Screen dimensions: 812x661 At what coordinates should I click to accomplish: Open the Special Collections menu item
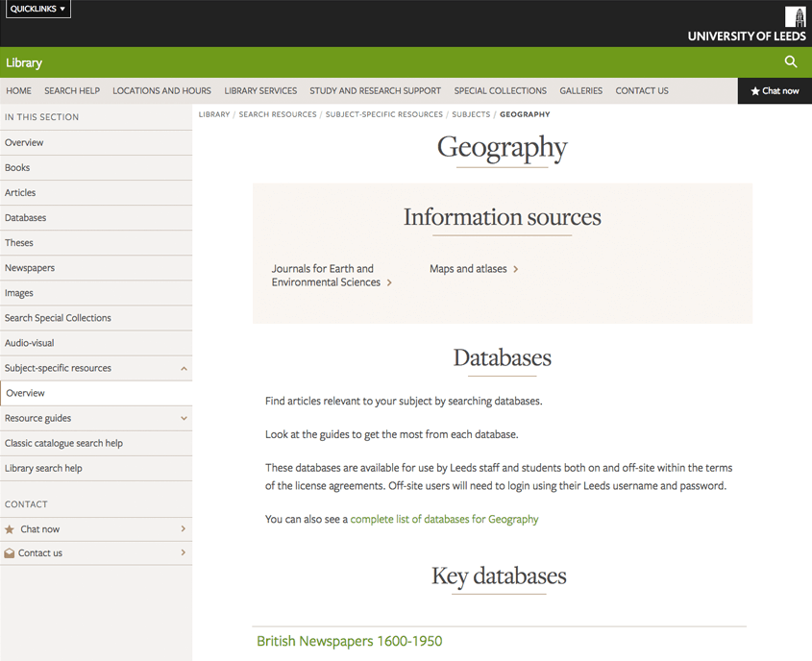pos(501,90)
